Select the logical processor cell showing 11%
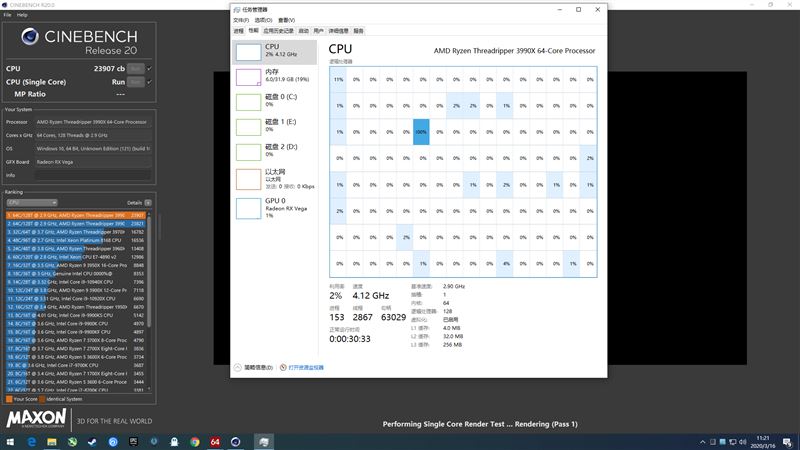Viewport: 800px width, 450px height. (338, 80)
